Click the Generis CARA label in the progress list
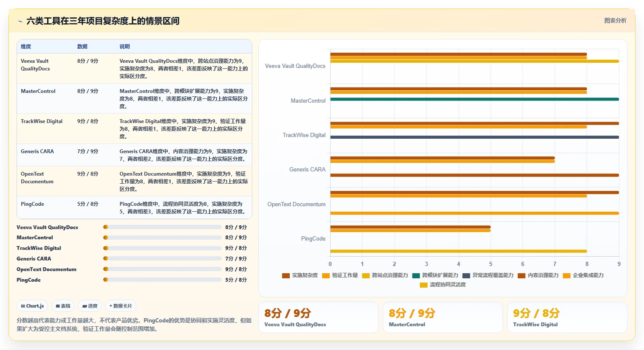This screenshot has width=644, height=350. coord(34,259)
